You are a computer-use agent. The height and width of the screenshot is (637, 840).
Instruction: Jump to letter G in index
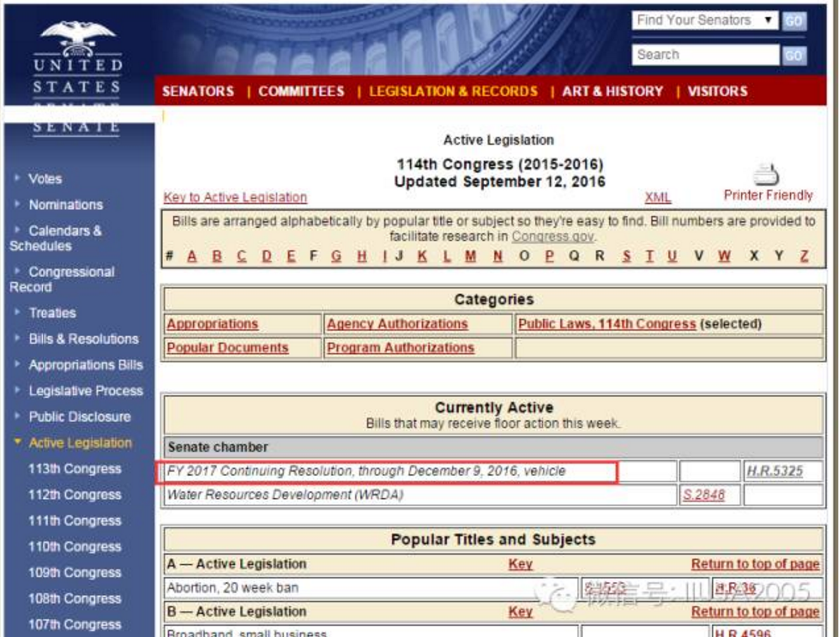pyautogui.click(x=336, y=257)
